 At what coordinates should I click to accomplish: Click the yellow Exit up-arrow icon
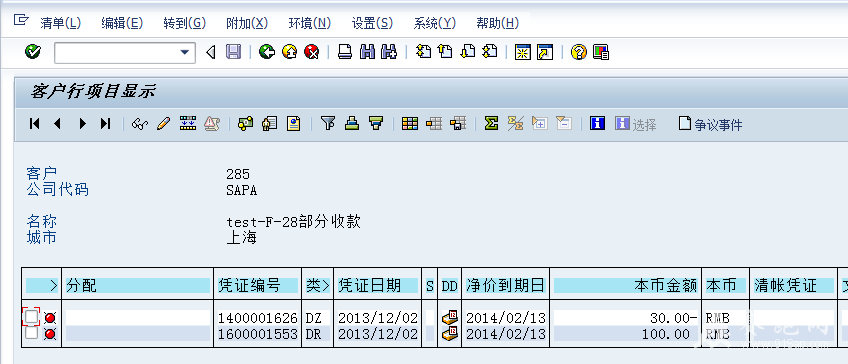click(289, 52)
